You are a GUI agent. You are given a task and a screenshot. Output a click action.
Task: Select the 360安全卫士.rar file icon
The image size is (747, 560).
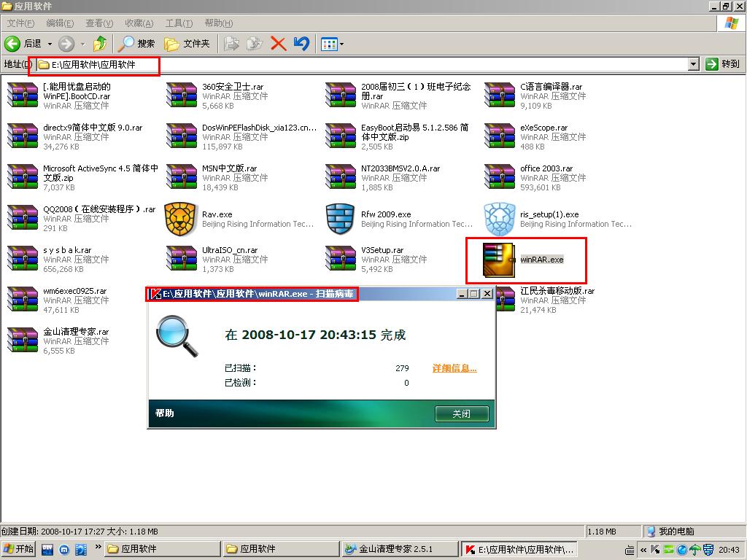tap(182, 95)
